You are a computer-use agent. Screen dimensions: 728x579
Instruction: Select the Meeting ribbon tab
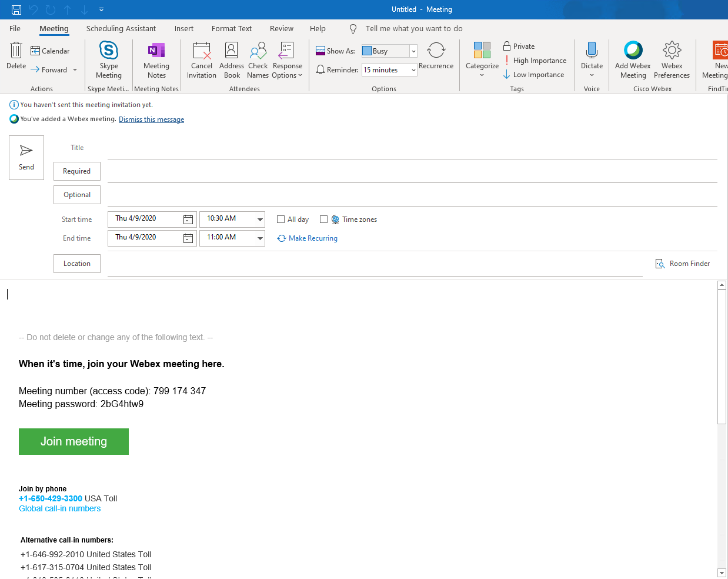tap(54, 29)
